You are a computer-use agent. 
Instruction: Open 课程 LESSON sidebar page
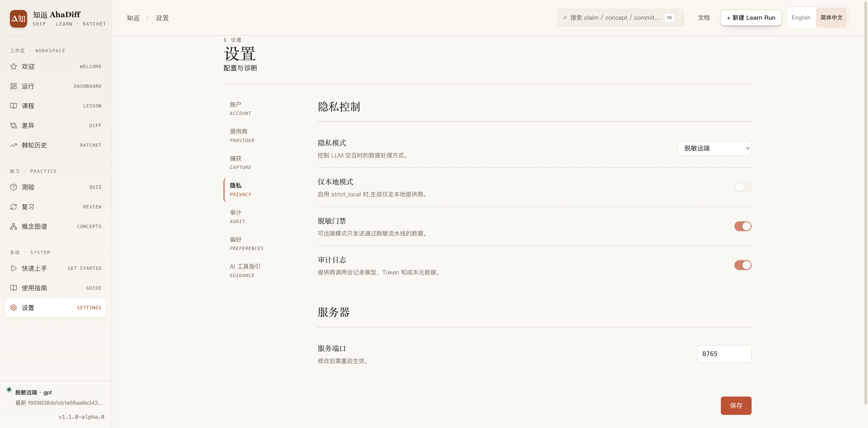(56, 106)
